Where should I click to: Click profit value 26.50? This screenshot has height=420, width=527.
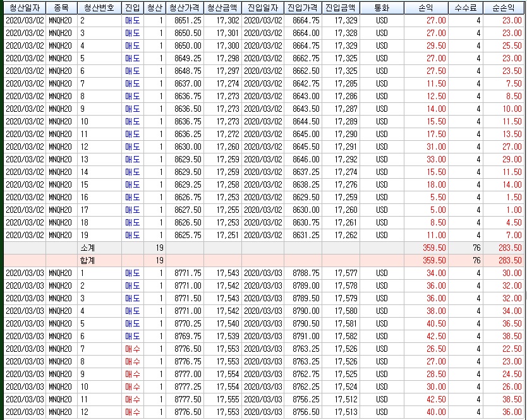click(x=436, y=349)
